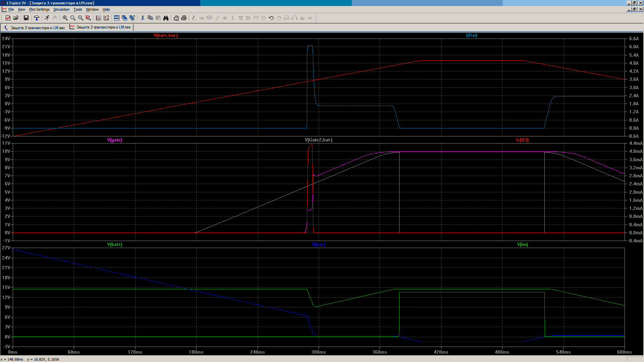The image size is (644, 362).
Task: Open the Tools menu
Action: pos(78,9)
